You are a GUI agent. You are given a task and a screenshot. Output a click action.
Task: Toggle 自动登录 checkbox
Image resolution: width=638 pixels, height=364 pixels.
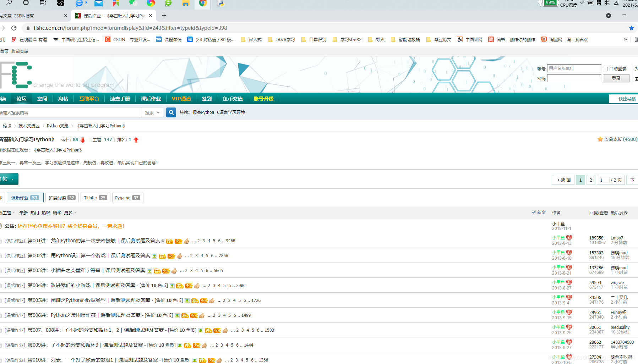coord(605,69)
